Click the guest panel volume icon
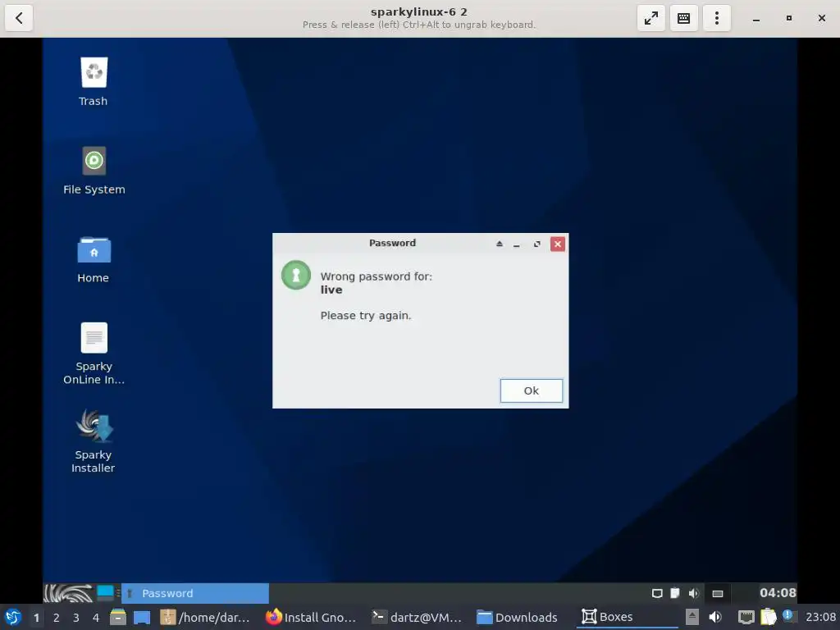 (694, 593)
